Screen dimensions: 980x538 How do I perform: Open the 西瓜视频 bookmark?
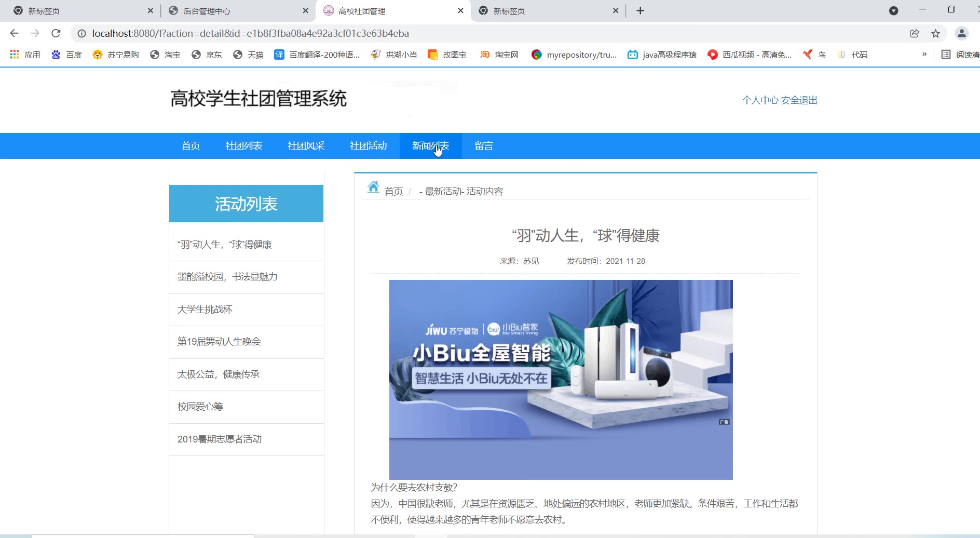tap(750, 55)
